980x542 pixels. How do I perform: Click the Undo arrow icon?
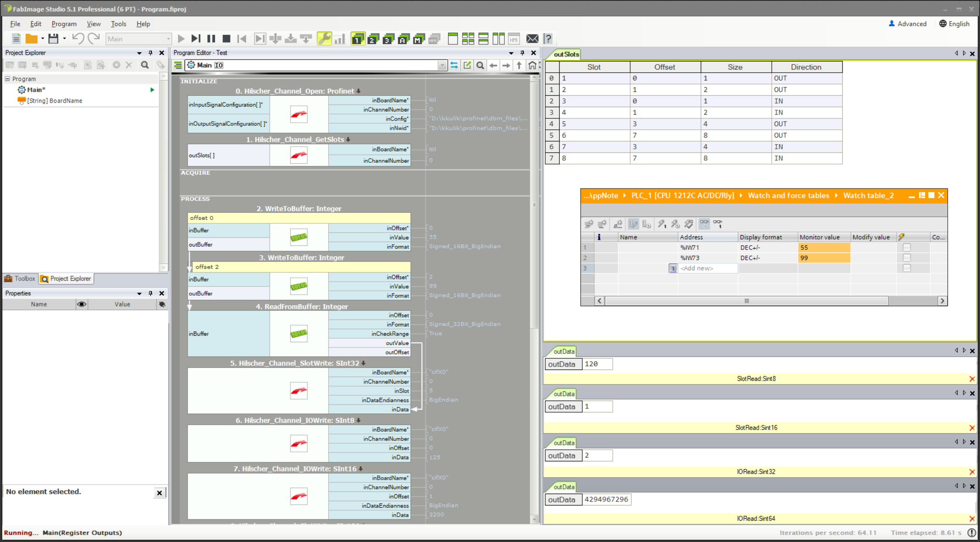click(78, 39)
